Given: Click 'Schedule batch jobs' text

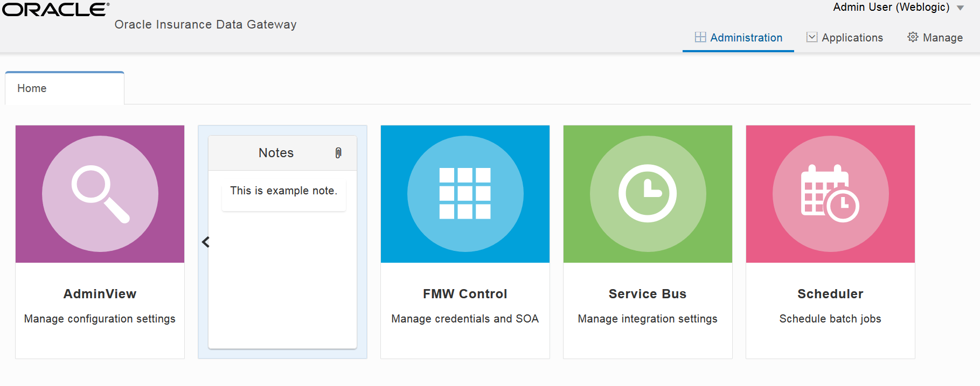Looking at the screenshot, I should (830, 319).
